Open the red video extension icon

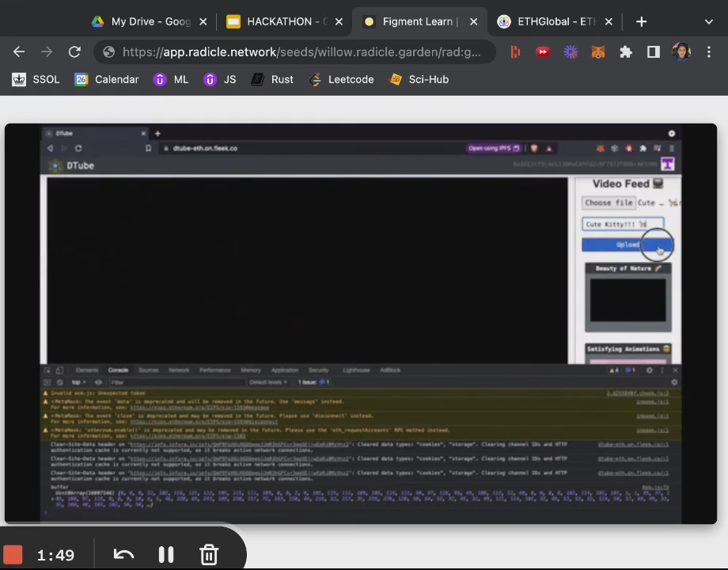(x=542, y=52)
